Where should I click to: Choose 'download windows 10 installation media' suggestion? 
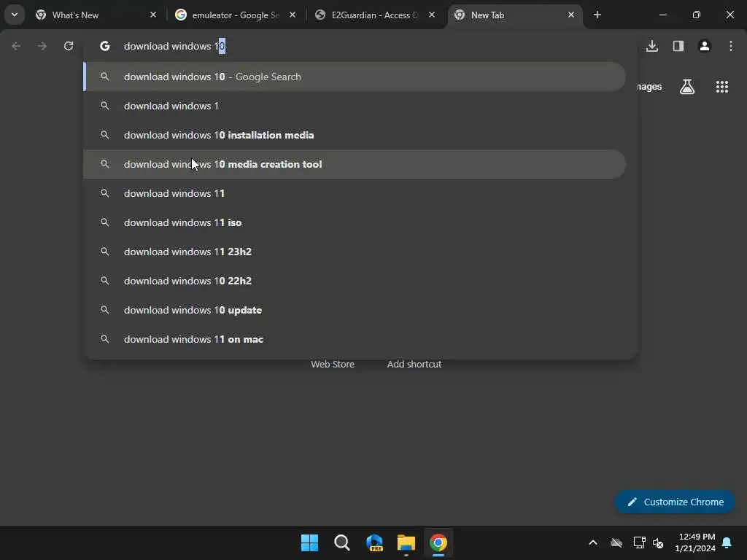click(x=355, y=135)
